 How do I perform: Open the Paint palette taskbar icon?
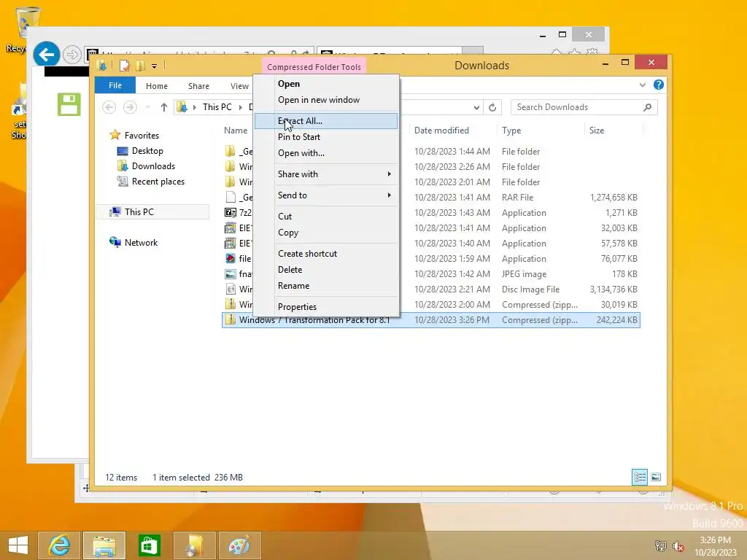[239, 545]
